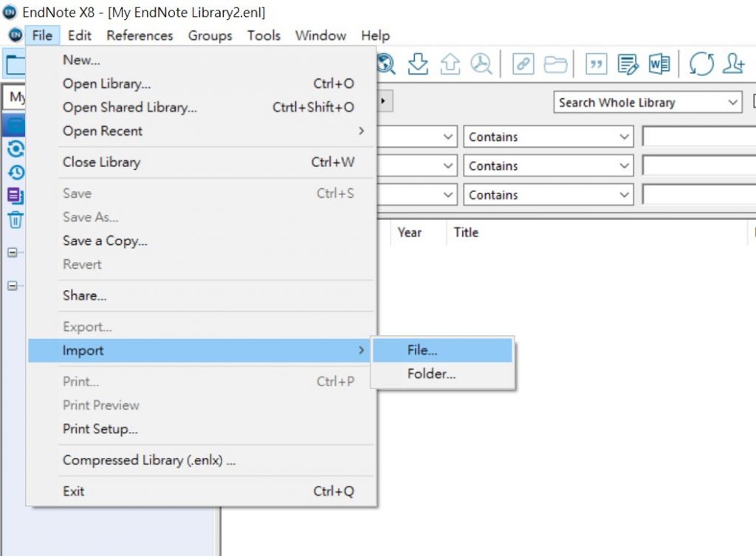
Task: Click the Return to Word Processor icon
Action: pyautogui.click(x=659, y=64)
